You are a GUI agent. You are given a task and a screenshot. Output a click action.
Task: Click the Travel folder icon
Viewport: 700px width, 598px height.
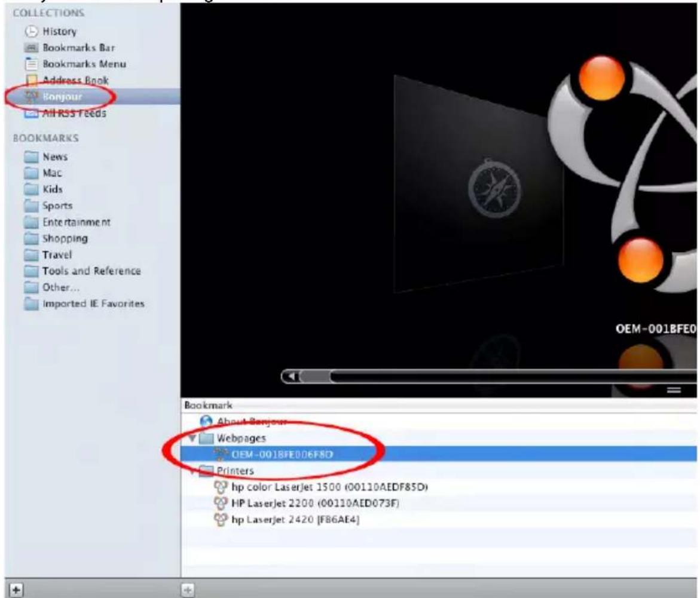31,255
